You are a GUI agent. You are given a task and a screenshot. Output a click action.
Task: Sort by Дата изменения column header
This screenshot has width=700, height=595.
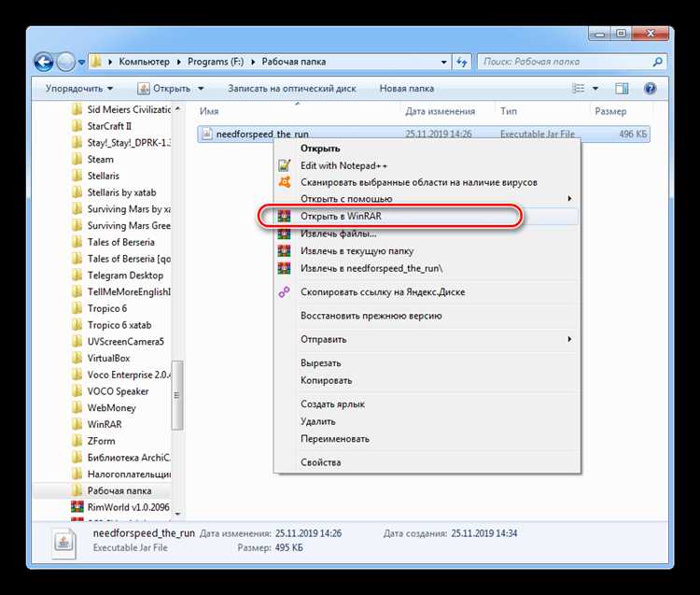coord(440,111)
